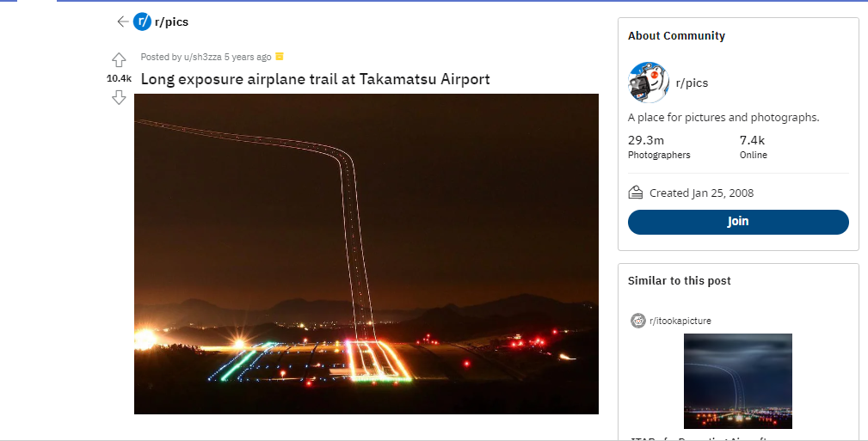
Task: Open the similar post thumbnail image
Action: coord(737,381)
